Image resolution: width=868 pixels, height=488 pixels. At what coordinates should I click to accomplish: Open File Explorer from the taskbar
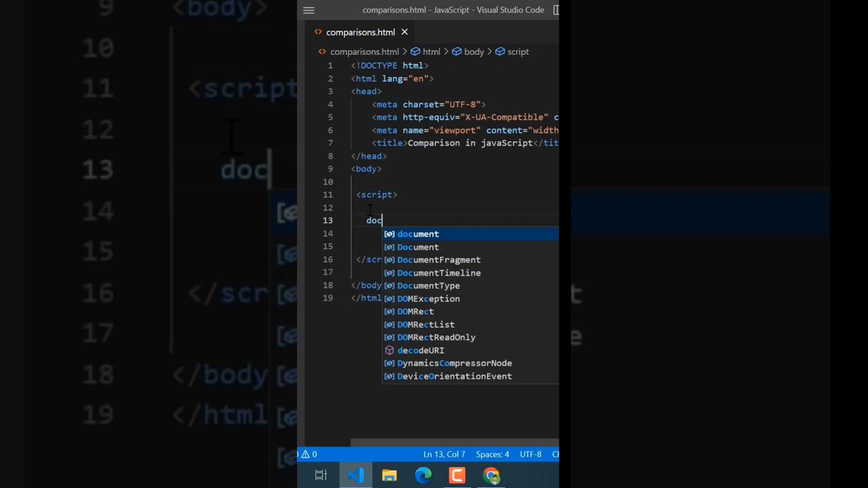pyautogui.click(x=389, y=476)
